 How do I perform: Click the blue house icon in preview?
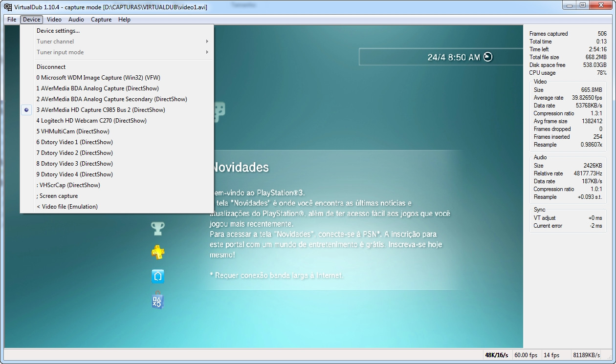coord(157,276)
